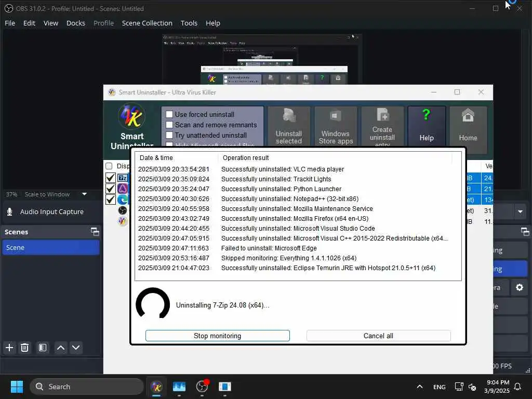Open the Scene Collection menu

coord(147,23)
